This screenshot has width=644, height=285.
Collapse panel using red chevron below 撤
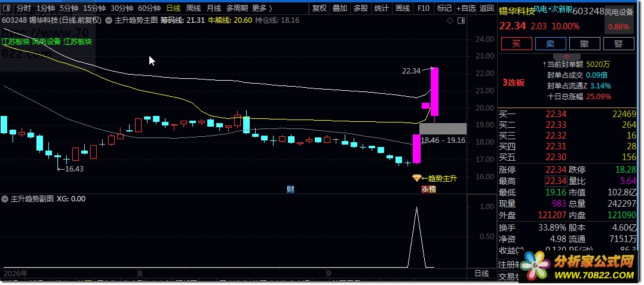pyautogui.click(x=566, y=57)
